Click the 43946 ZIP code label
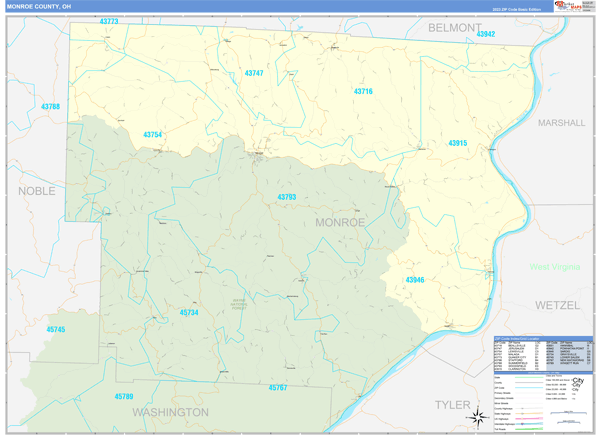This screenshot has height=435, width=600. pyautogui.click(x=414, y=280)
